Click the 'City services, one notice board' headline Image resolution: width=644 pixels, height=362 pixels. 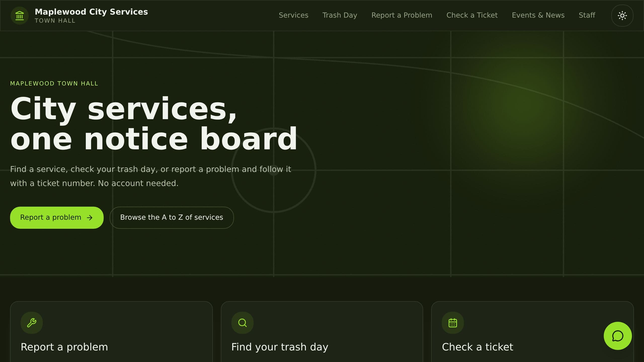[x=154, y=124]
